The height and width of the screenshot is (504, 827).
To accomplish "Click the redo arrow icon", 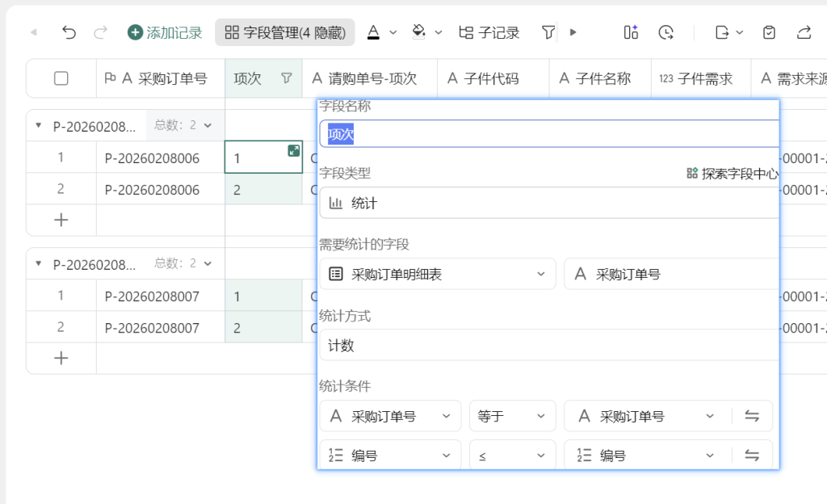I will [100, 32].
